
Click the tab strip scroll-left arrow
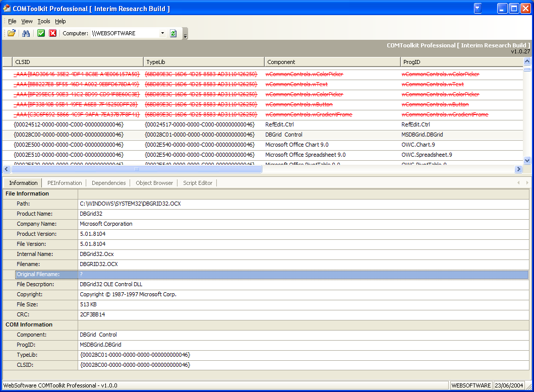click(x=518, y=183)
